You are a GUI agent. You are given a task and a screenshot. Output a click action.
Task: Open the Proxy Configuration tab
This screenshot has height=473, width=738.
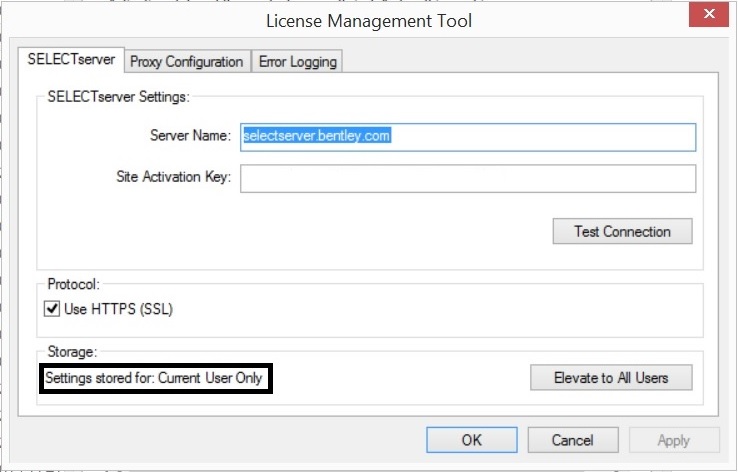click(187, 62)
